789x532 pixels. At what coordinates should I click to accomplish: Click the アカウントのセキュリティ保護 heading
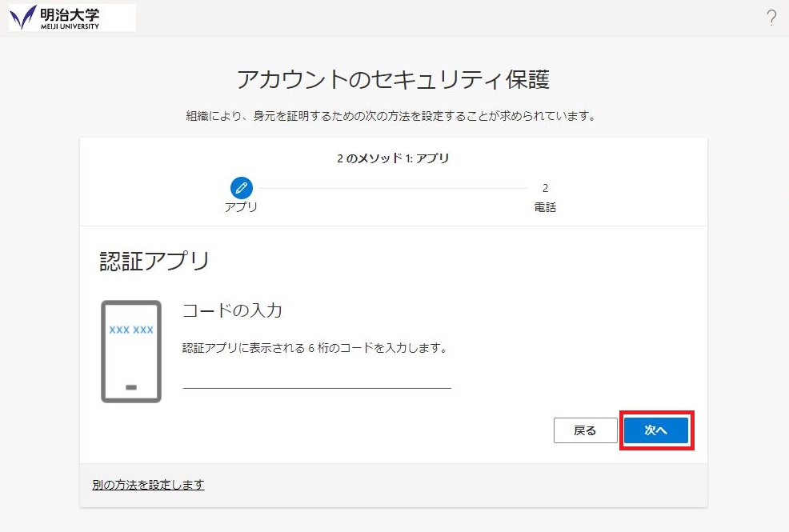click(x=394, y=79)
